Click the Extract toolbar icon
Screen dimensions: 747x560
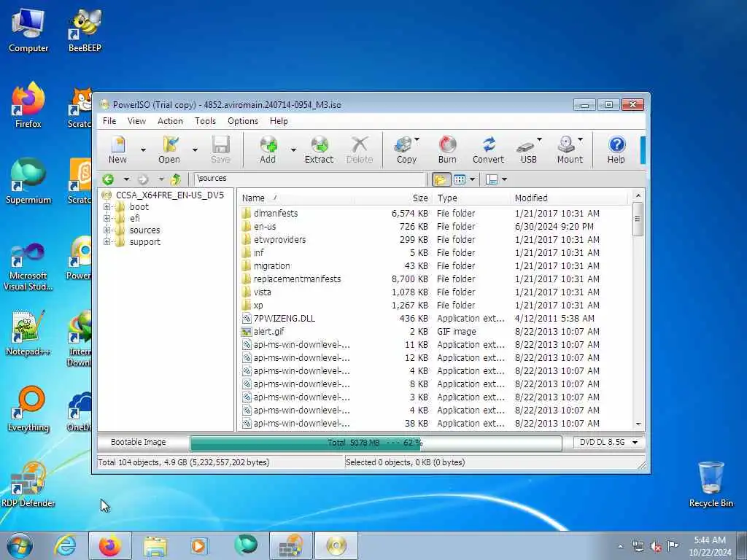(x=319, y=149)
